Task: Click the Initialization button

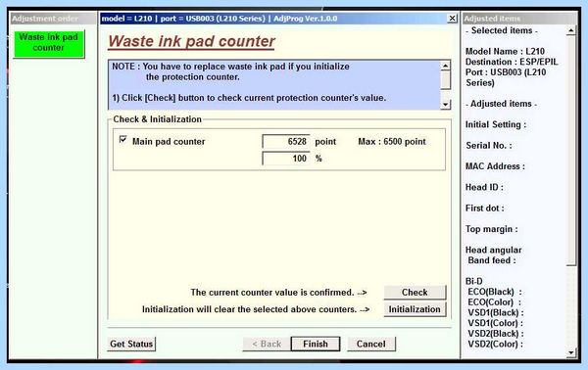Action: tap(415, 309)
